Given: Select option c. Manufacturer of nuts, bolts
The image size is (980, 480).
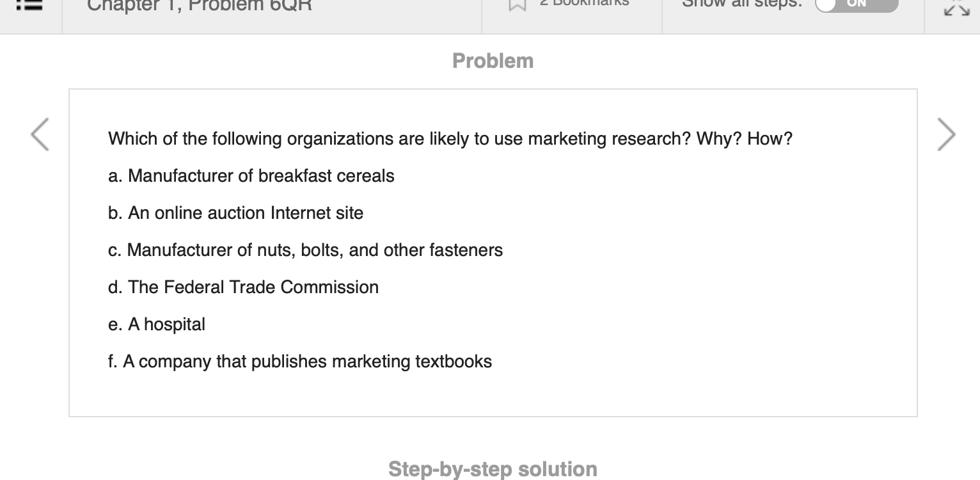Looking at the screenshot, I should click(306, 250).
